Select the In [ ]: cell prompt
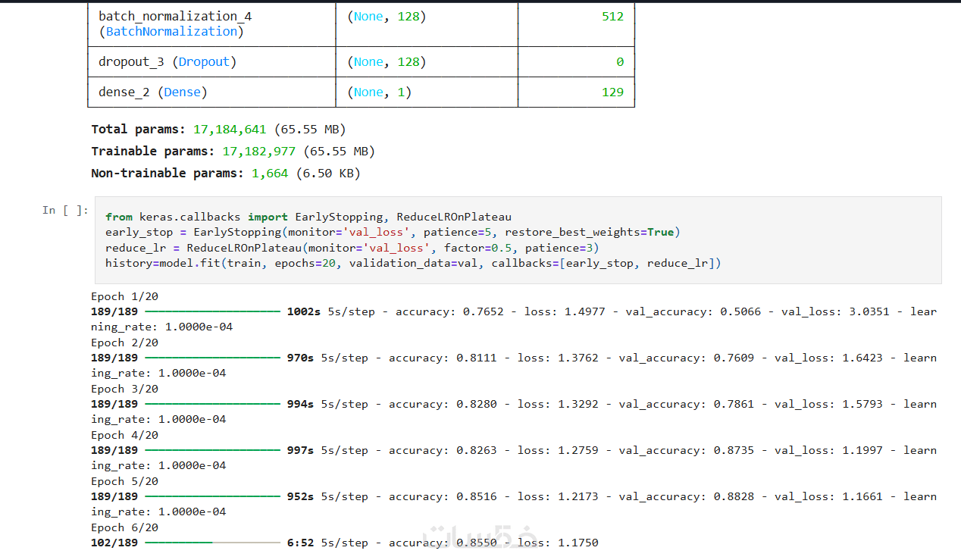The image size is (961, 560). [x=65, y=210]
